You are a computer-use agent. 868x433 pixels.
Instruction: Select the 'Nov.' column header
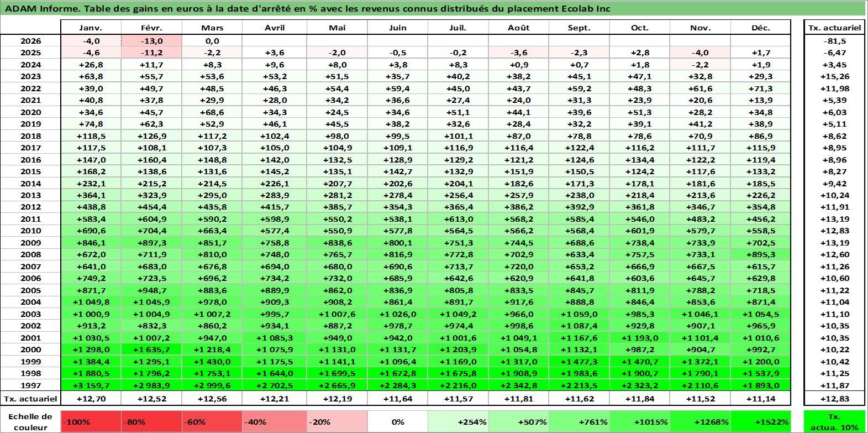700,28
